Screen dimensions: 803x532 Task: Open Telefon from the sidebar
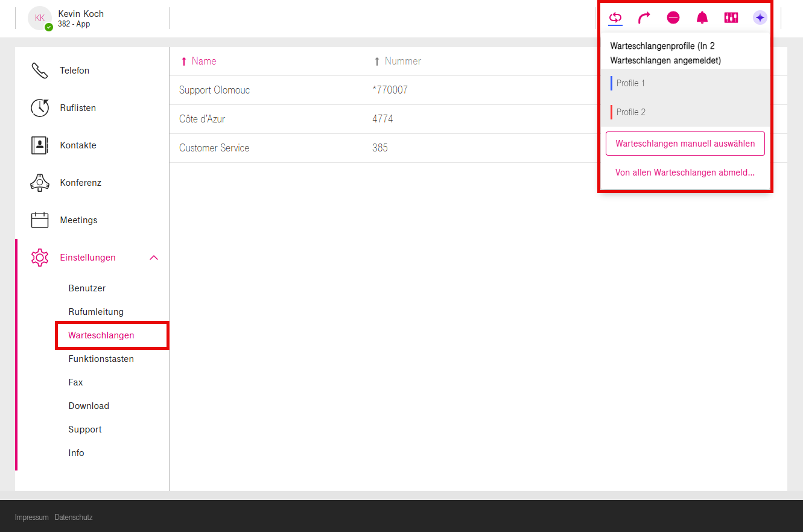pos(74,71)
